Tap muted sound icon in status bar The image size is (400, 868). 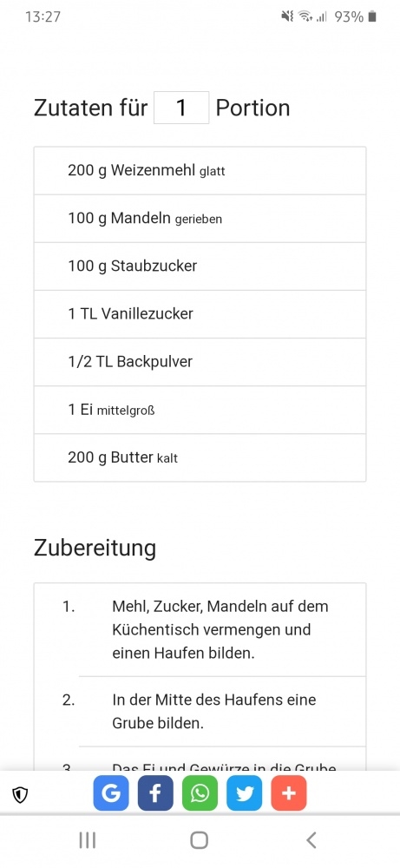pyautogui.click(x=287, y=16)
